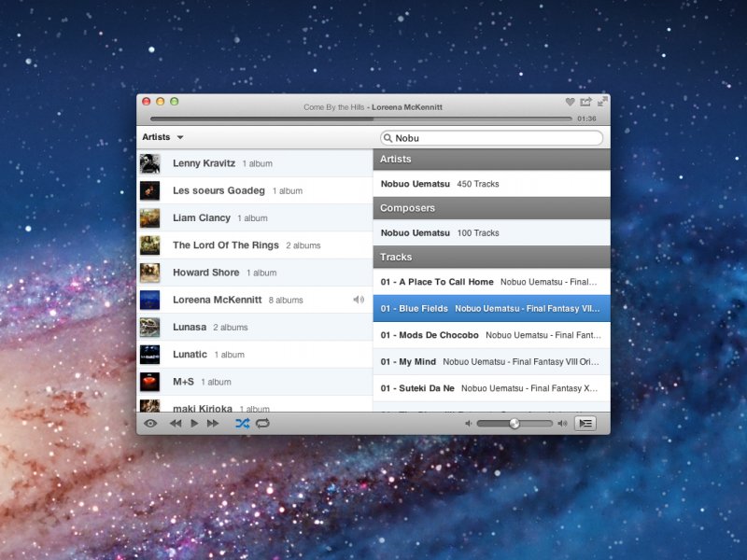Open the Artists view dropdown
This screenshot has height=560, width=747.
pyautogui.click(x=162, y=137)
